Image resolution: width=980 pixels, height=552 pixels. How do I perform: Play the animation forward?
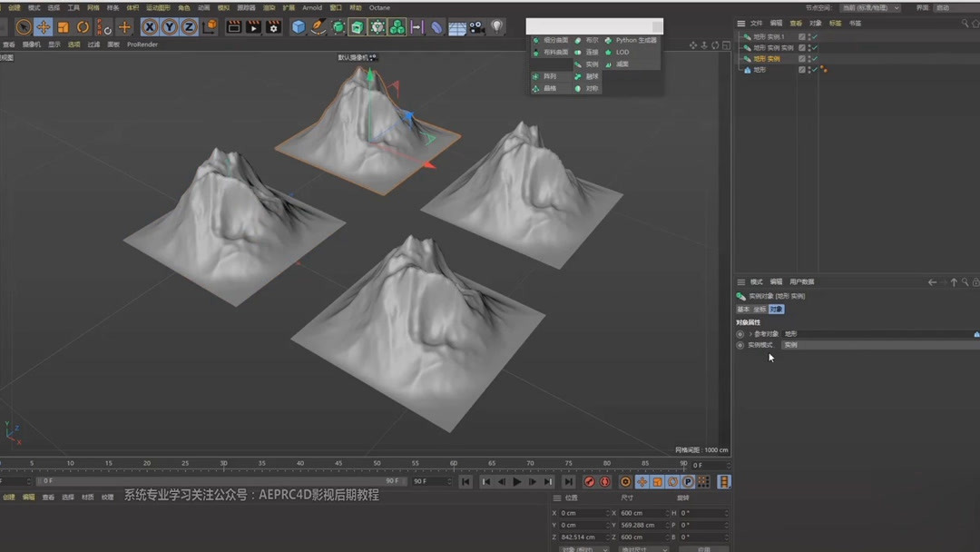(516, 481)
